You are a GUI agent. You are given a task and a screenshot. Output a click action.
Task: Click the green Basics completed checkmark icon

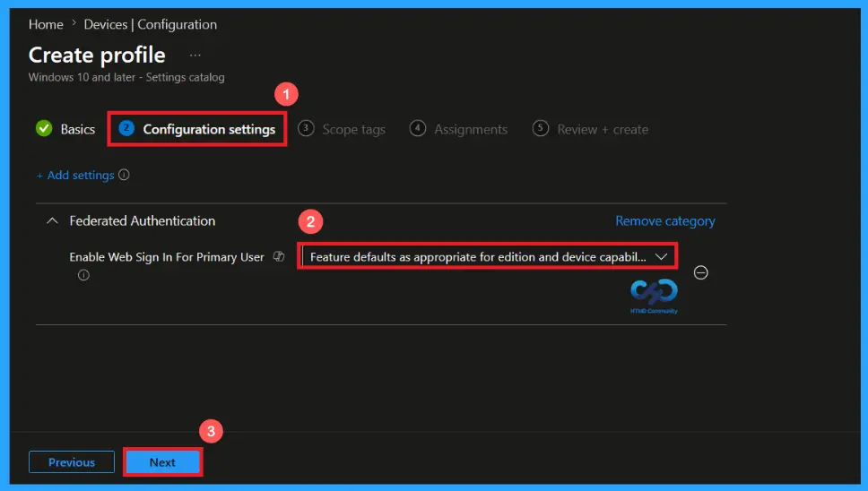44,128
